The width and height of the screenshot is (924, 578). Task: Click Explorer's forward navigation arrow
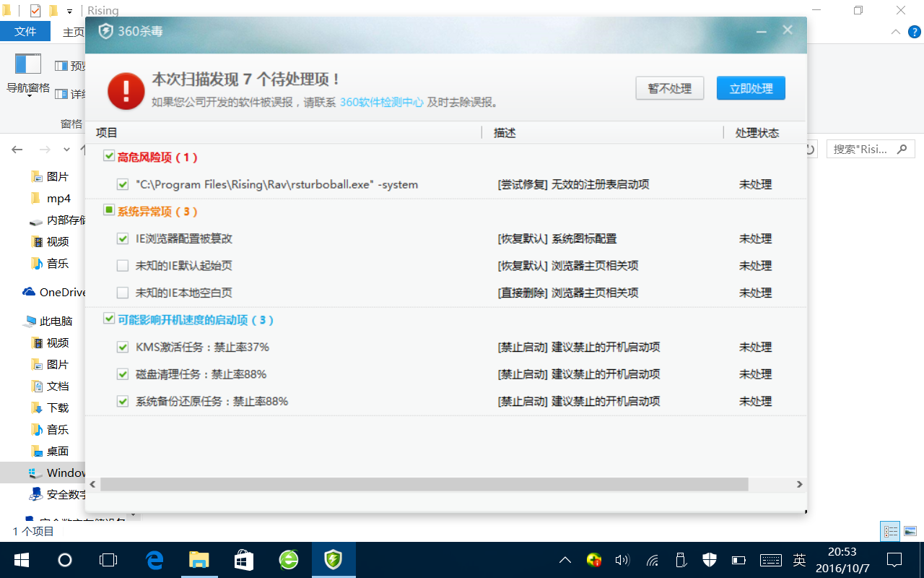click(45, 150)
